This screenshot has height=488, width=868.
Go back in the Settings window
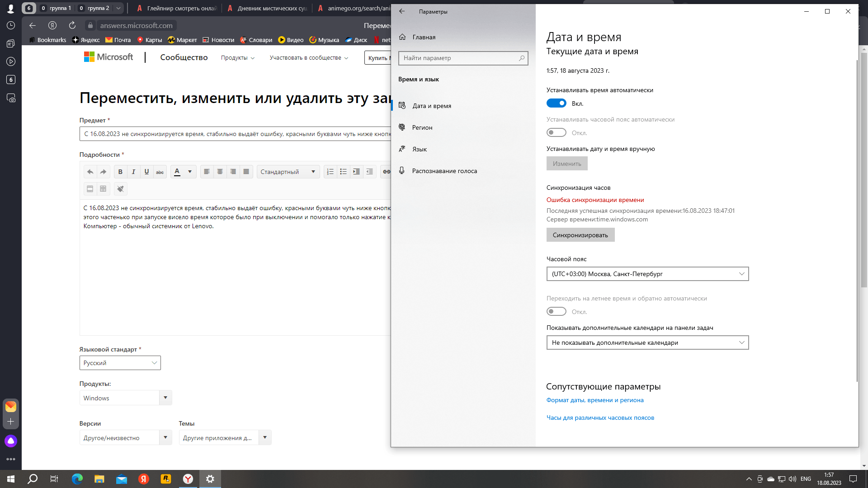(402, 11)
